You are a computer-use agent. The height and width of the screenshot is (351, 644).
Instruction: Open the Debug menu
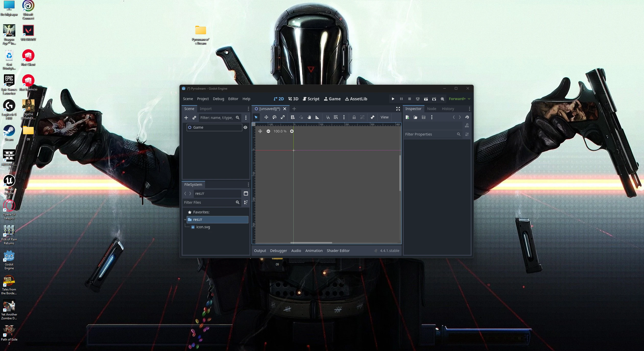click(219, 99)
